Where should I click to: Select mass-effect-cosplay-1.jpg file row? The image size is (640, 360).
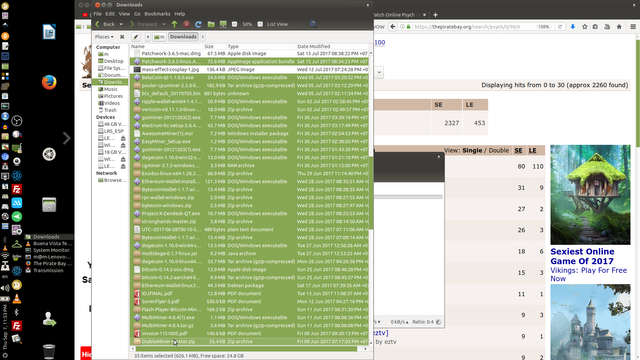coord(250,69)
